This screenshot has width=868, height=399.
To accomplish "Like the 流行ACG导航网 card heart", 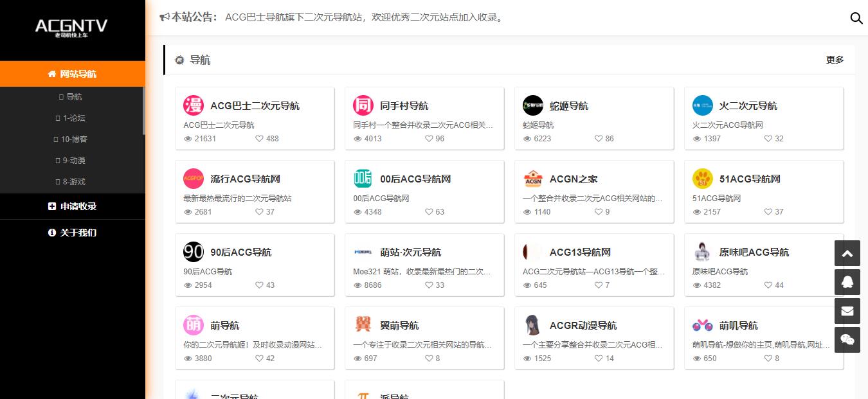I will [x=260, y=212].
